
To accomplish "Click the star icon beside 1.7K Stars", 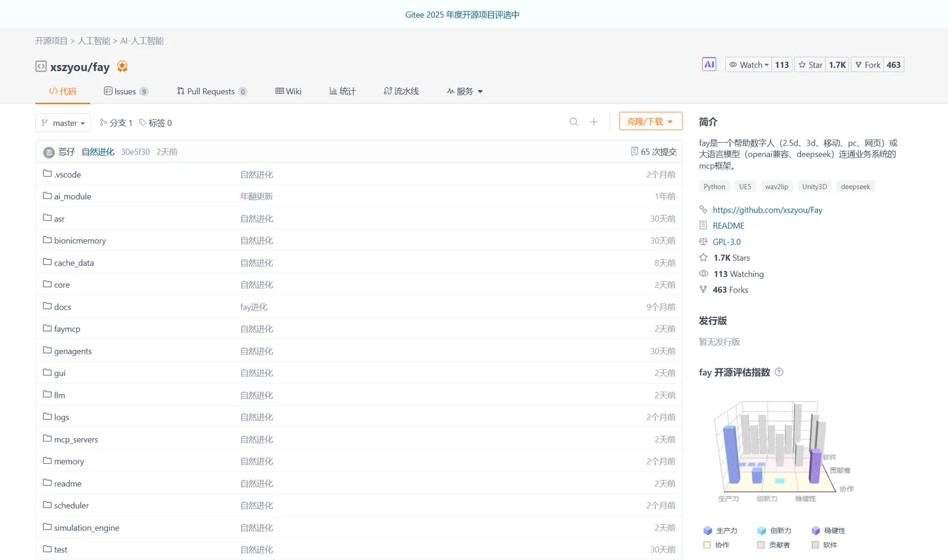I will coord(704,257).
